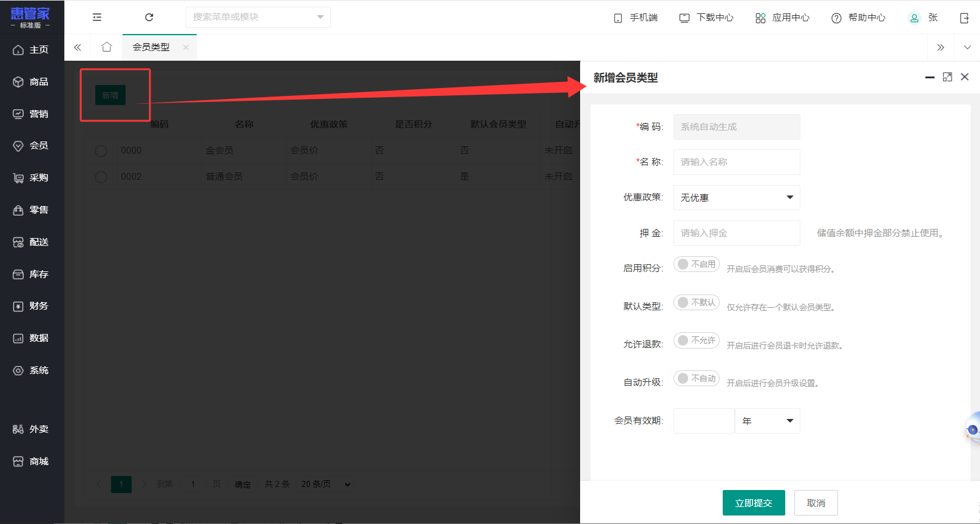
Task: Click the 名称 name input field
Action: [737, 162]
